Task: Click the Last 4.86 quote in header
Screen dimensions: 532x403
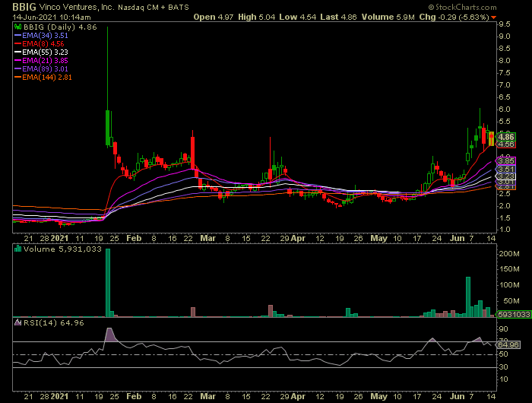Action: (338, 17)
